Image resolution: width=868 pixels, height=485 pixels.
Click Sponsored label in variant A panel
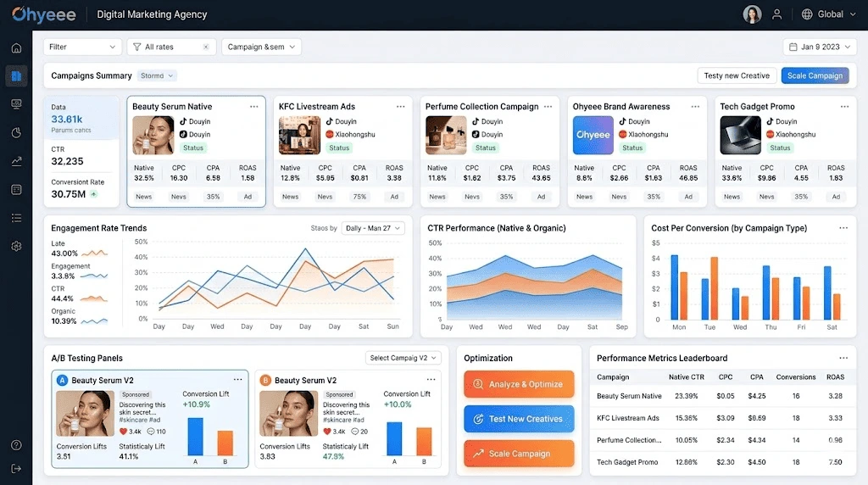coord(136,395)
